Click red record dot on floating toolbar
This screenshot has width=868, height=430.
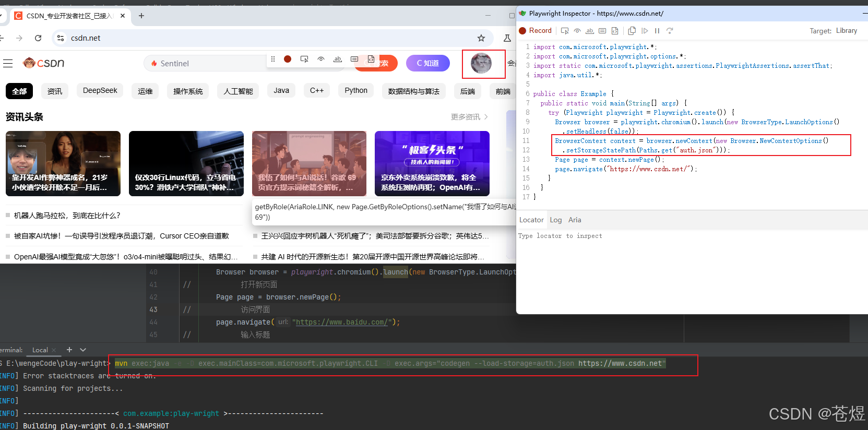(x=288, y=59)
